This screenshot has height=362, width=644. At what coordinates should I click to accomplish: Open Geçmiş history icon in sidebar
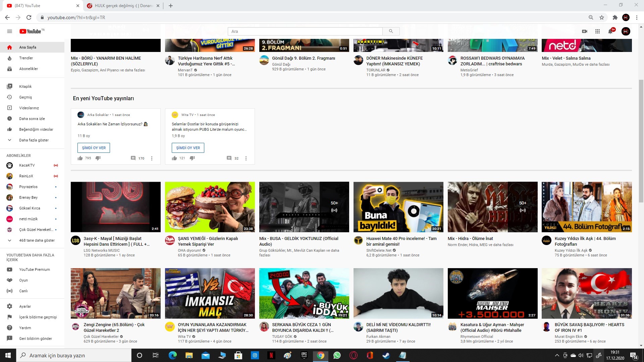pyautogui.click(x=9, y=97)
